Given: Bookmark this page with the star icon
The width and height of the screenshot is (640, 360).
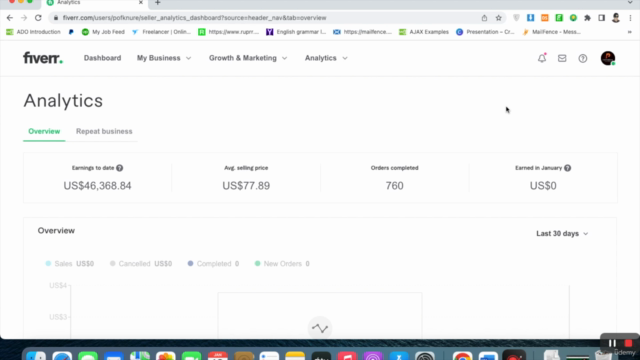Looking at the screenshot, I should point(498,18).
